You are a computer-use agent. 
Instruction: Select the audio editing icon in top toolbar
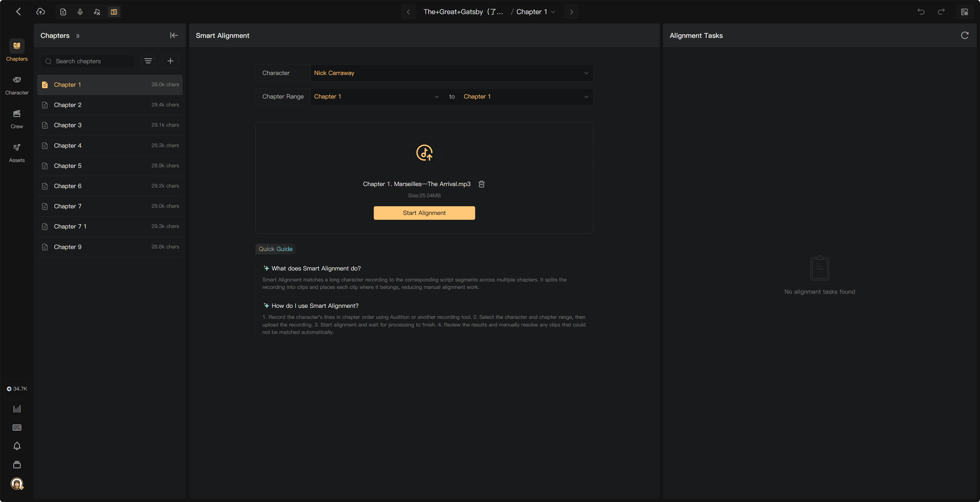(x=97, y=12)
